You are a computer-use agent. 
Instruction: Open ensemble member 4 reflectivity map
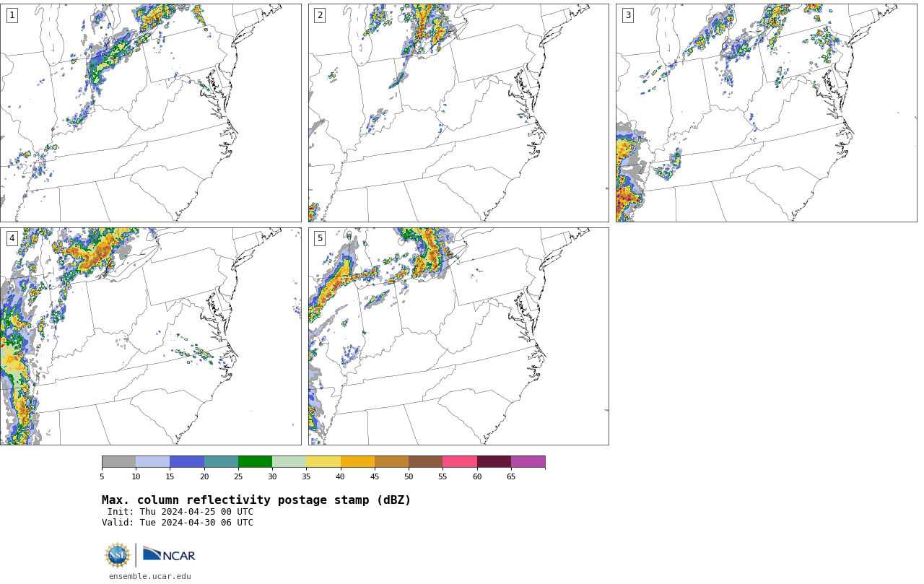click(x=150, y=336)
